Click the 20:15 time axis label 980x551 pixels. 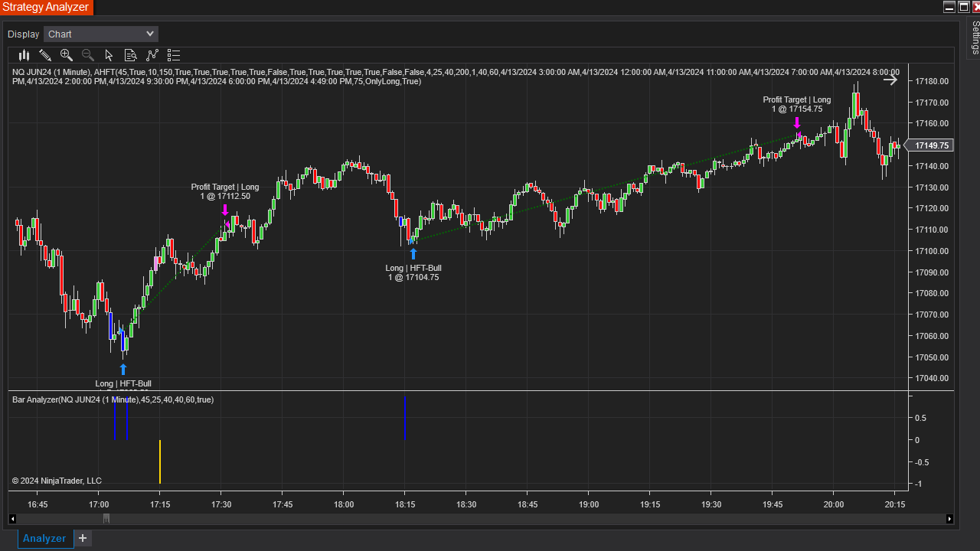(x=895, y=504)
